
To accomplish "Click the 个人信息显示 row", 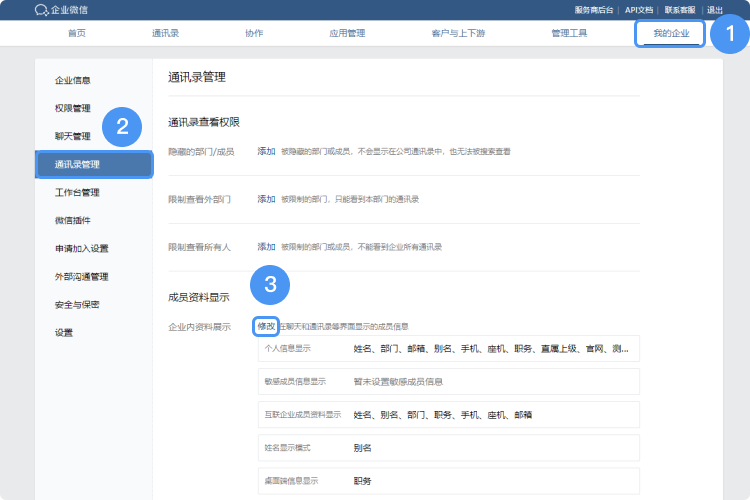I will point(449,348).
